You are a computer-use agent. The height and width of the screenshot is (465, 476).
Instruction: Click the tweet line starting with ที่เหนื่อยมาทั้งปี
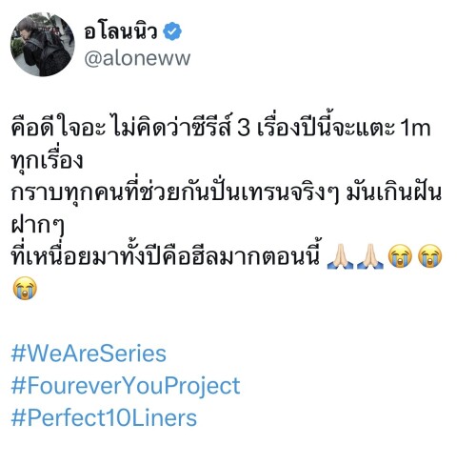(165, 255)
